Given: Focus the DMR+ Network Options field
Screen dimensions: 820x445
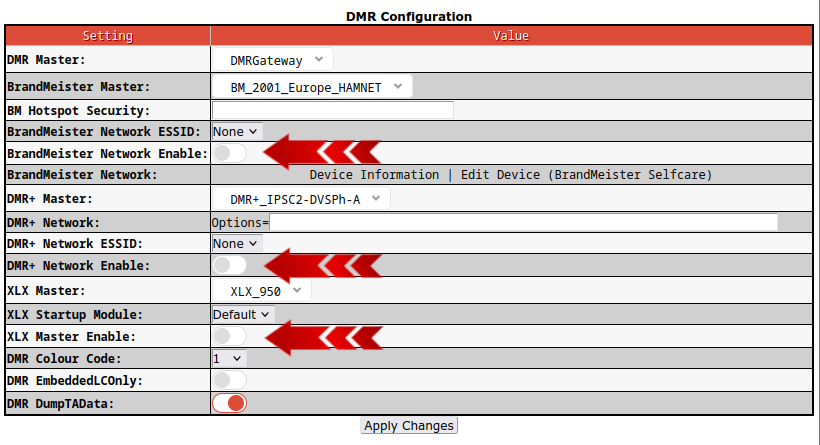Looking at the screenshot, I should (523, 222).
